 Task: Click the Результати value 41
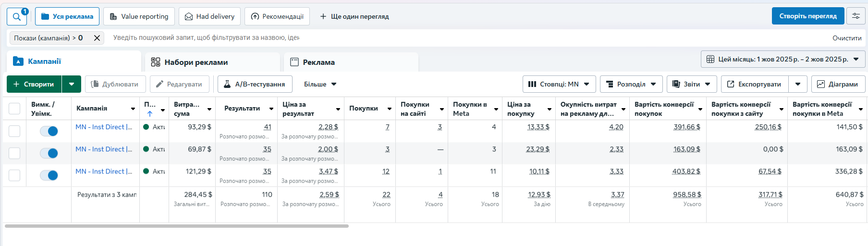(x=268, y=127)
